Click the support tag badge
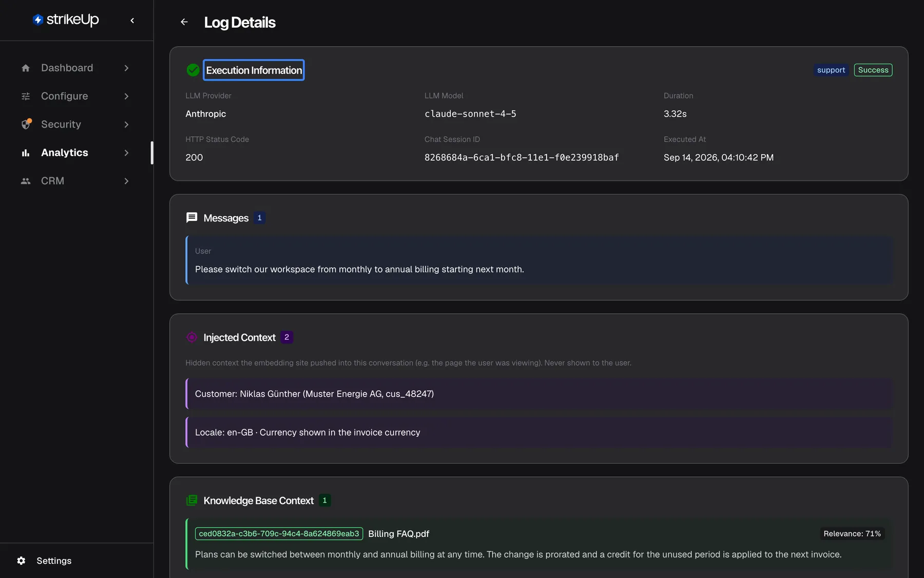Screen dimensions: 924x578 pos(831,70)
